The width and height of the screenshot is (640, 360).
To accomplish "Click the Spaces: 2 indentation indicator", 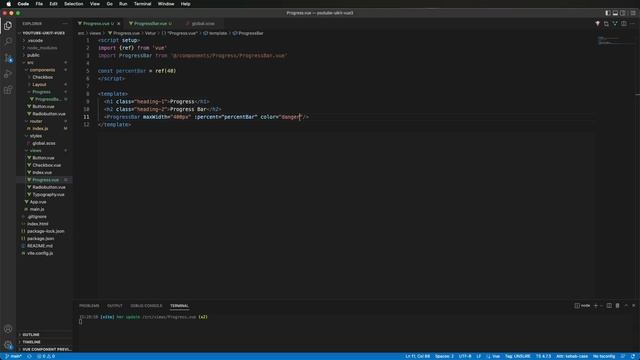I will pyautogui.click(x=444, y=356).
